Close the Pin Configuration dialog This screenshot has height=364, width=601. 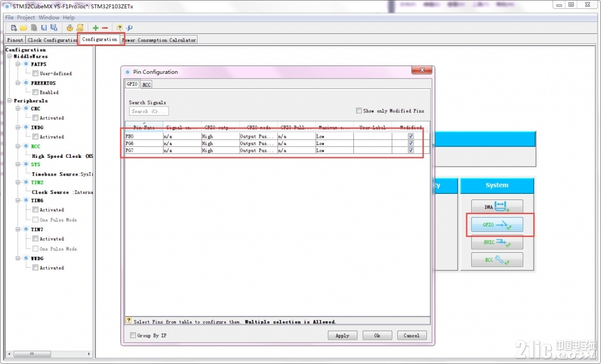pos(422,70)
